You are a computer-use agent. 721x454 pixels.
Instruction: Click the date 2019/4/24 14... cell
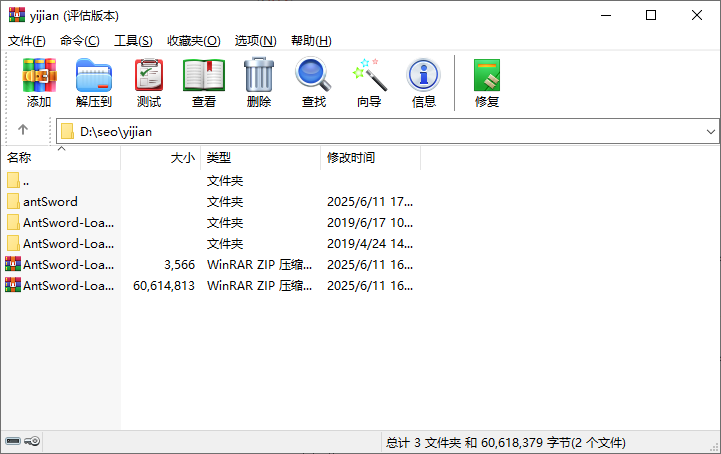pos(370,244)
